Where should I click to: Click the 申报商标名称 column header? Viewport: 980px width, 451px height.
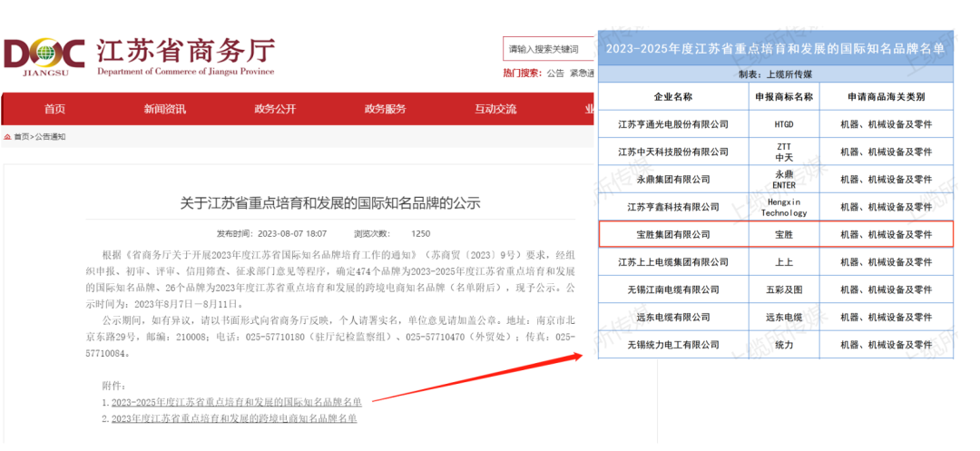click(x=784, y=96)
